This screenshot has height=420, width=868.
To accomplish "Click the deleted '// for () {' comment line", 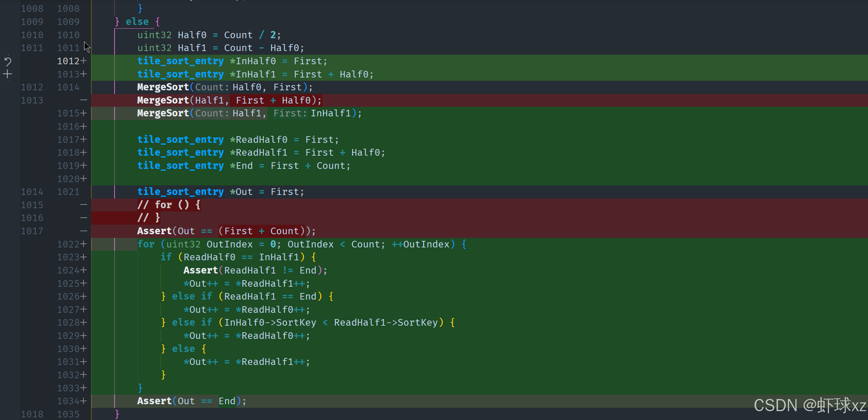I will [x=169, y=204].
